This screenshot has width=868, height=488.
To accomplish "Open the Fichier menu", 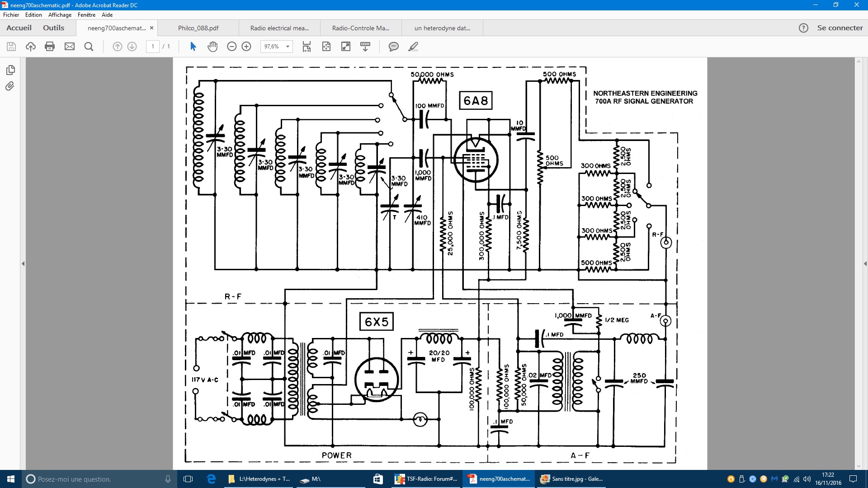I will point(11,15).
